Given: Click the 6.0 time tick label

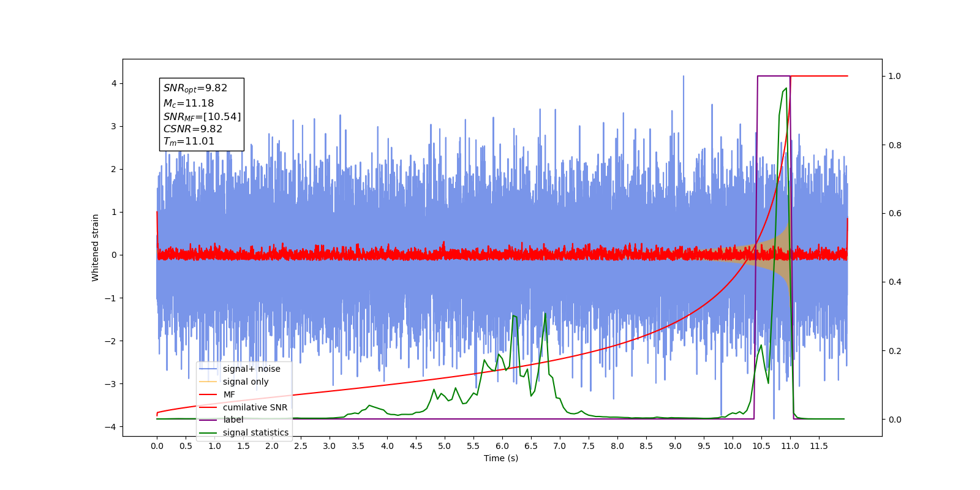Looking at the screenshot, I should [x=502, y=446].
